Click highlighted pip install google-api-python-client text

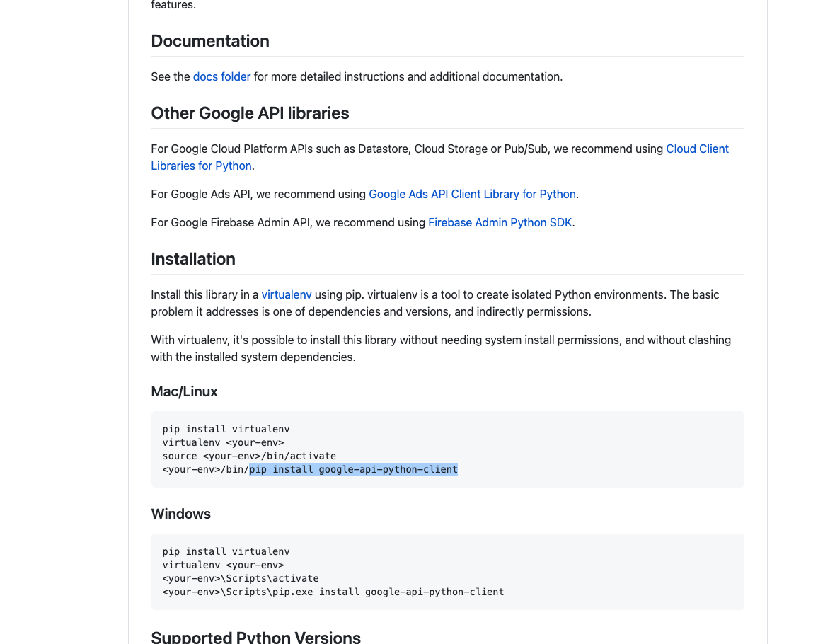pos(354,469)
